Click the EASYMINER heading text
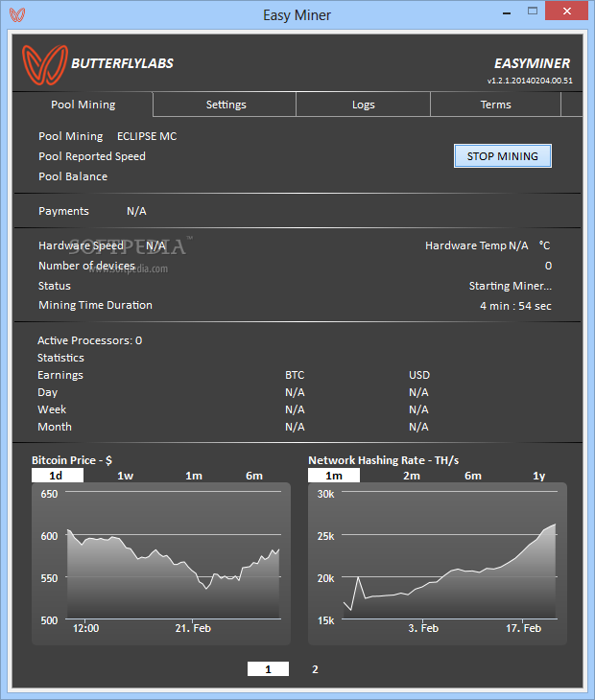This screenshot has height=700, width=595. tap(532, 63)
